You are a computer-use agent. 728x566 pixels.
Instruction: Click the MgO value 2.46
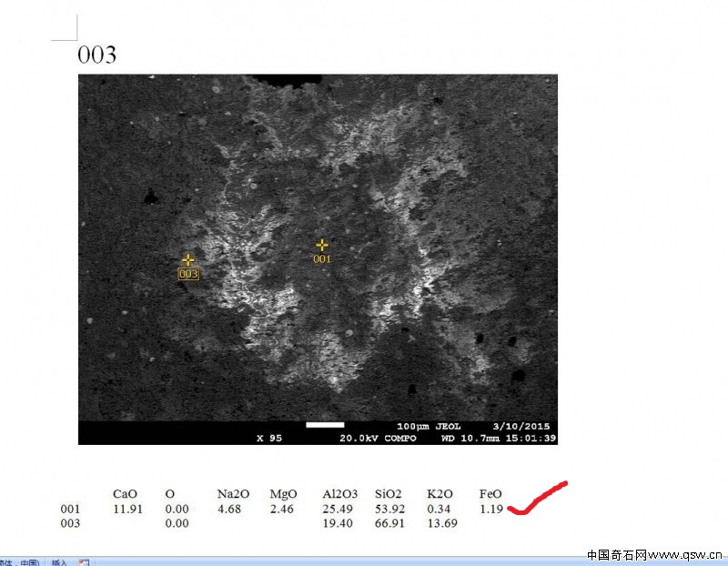282,509
